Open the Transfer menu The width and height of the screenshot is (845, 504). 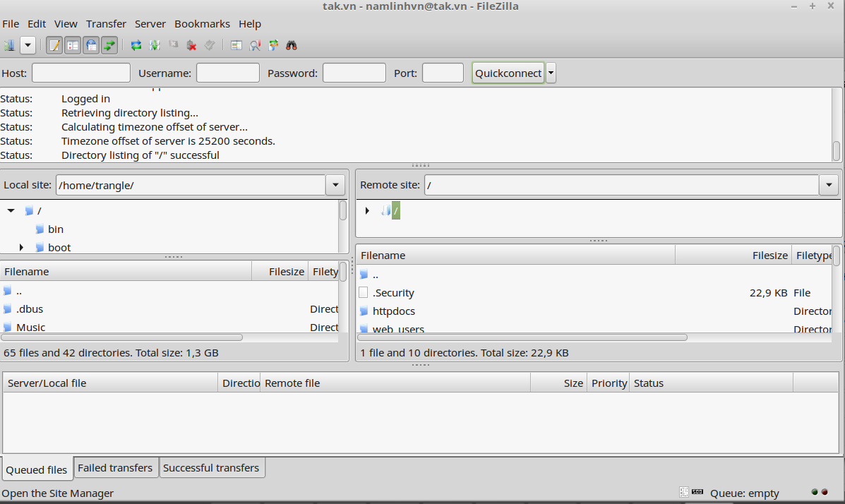tap(106, 24)
